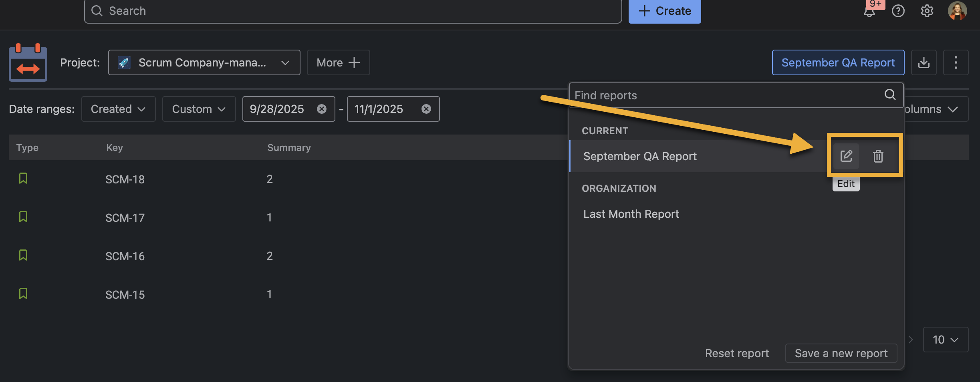
Task: Open the Custom date range dropdown
Action: pos(199,109)
